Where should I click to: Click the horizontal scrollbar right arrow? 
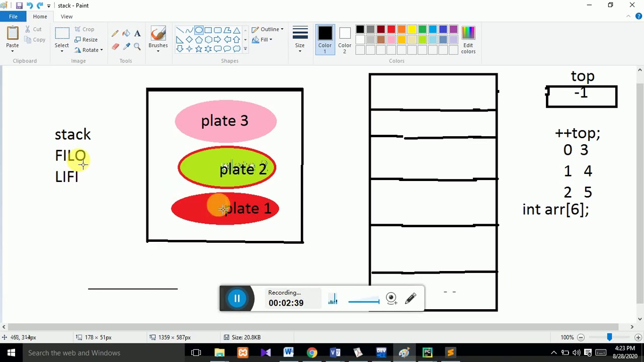632,327
